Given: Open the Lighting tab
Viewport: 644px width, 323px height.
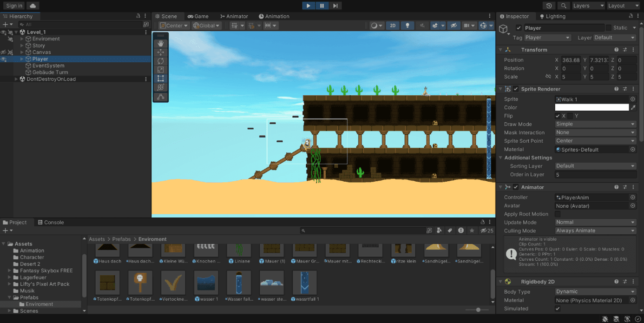Looking at the screenshot, I should click(552, 16).
